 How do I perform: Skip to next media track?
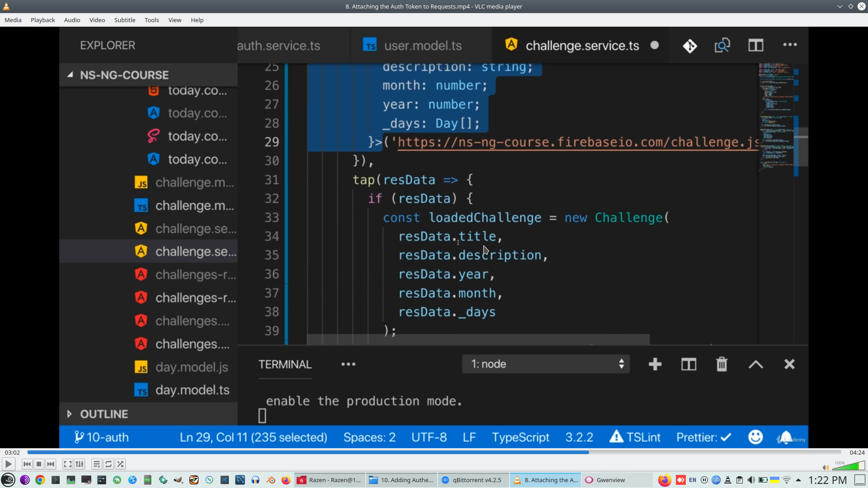51,464
